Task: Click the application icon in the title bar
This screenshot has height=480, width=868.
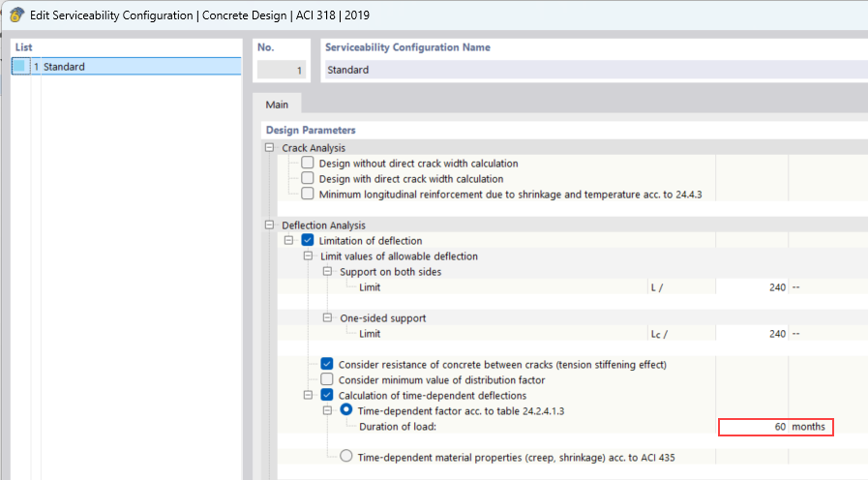Action: 16,15
